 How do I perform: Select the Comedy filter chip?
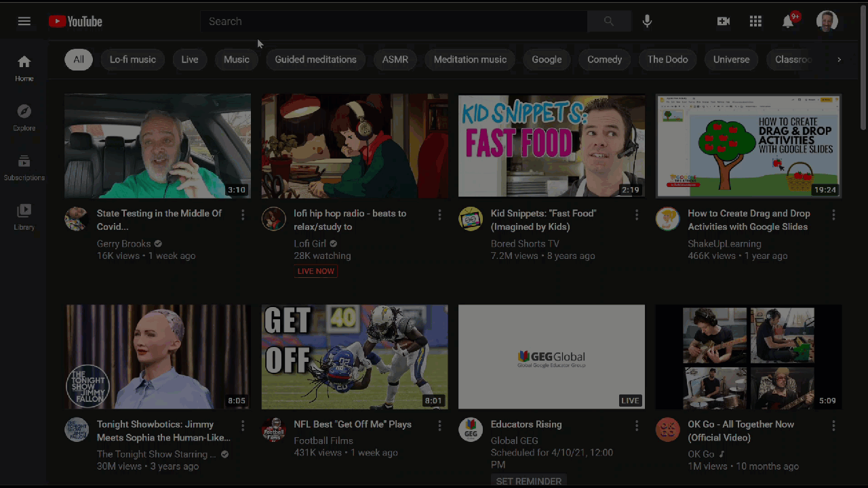[x=604, y=60]
